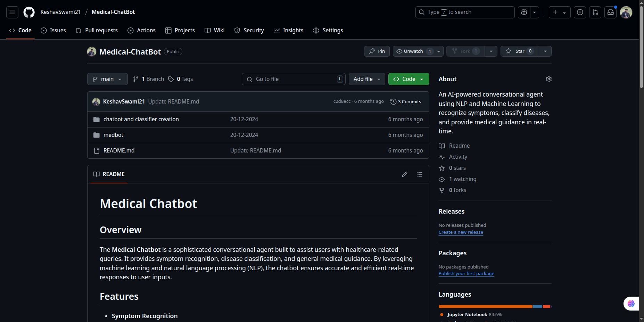Select the Code tab

[x=20, y=31]
